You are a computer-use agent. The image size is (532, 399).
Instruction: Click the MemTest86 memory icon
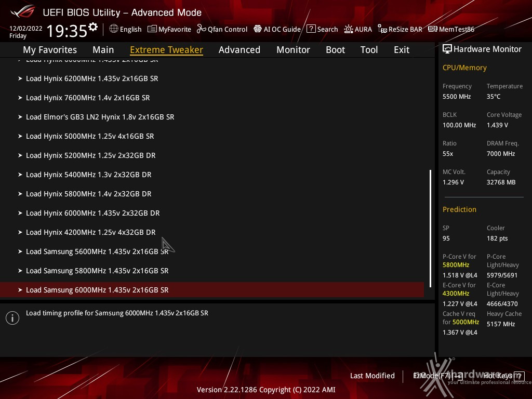tap(433, 29)
